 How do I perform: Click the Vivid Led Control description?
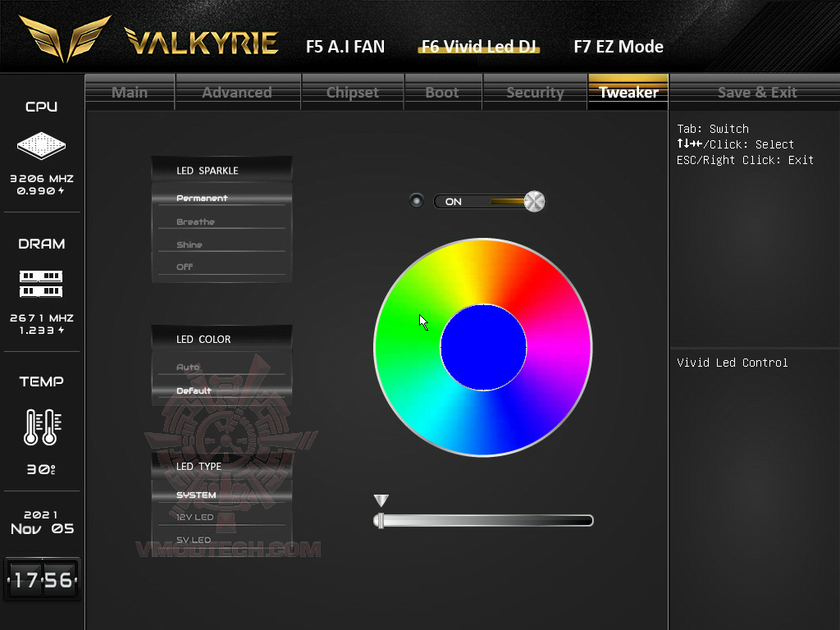[732, 363]
